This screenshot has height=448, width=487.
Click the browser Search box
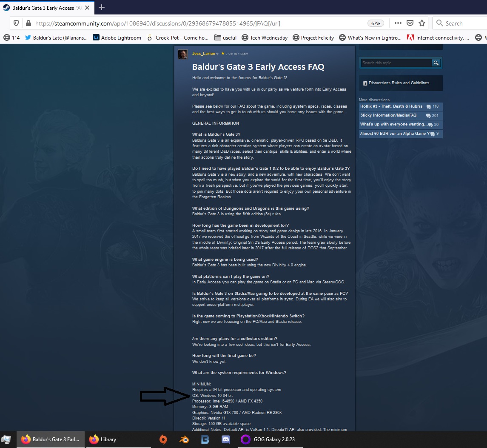pos(460,23)
